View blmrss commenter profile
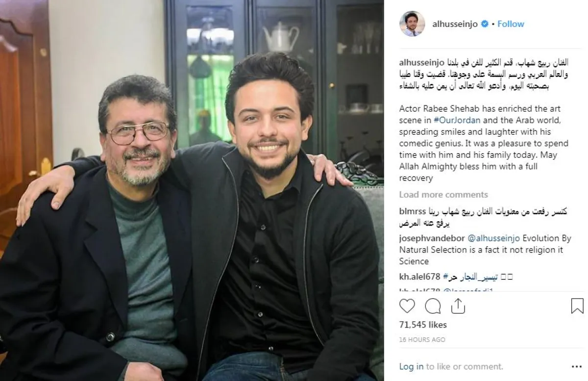This screenshot has height=381, width=588. click(x=412, y=211)
